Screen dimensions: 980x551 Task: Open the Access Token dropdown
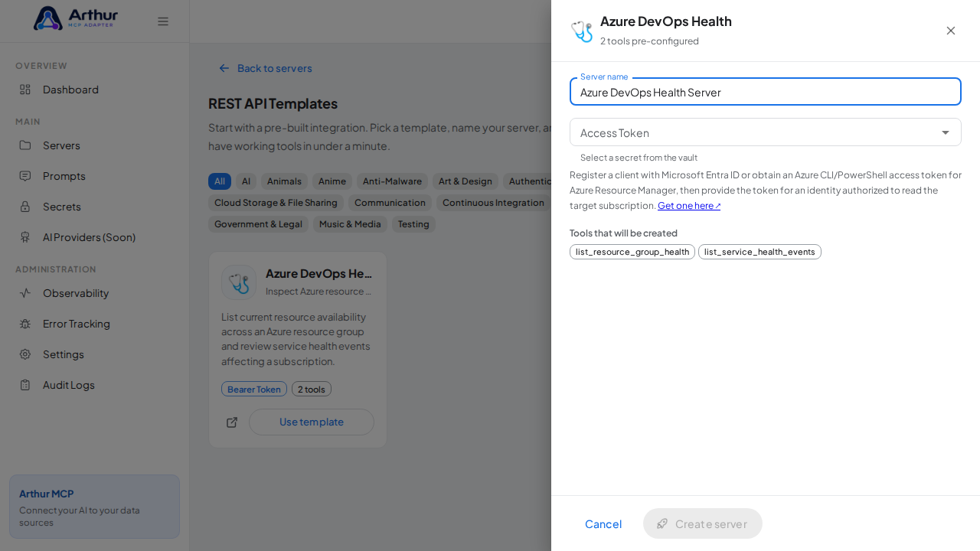(x=766, y=132)
